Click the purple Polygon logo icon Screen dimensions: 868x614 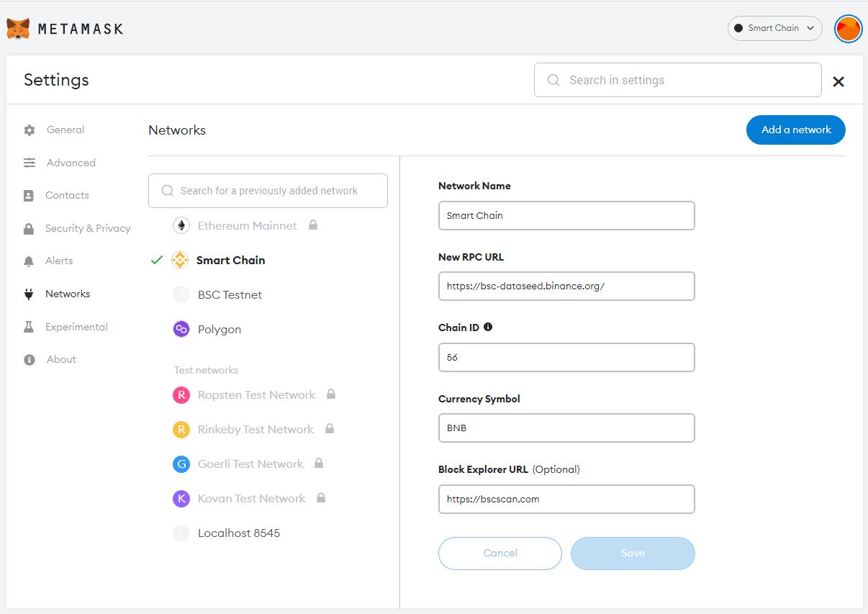181,329
